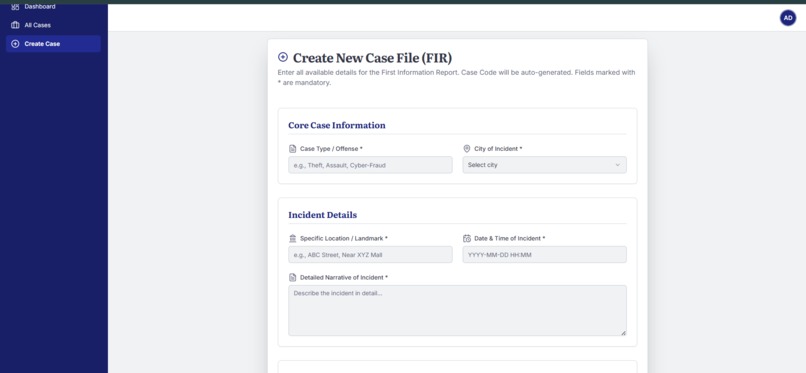This screenshot has width=806, height=373.
Task: Focus the Case Type / Offense input field
Action: click(370, 165)
